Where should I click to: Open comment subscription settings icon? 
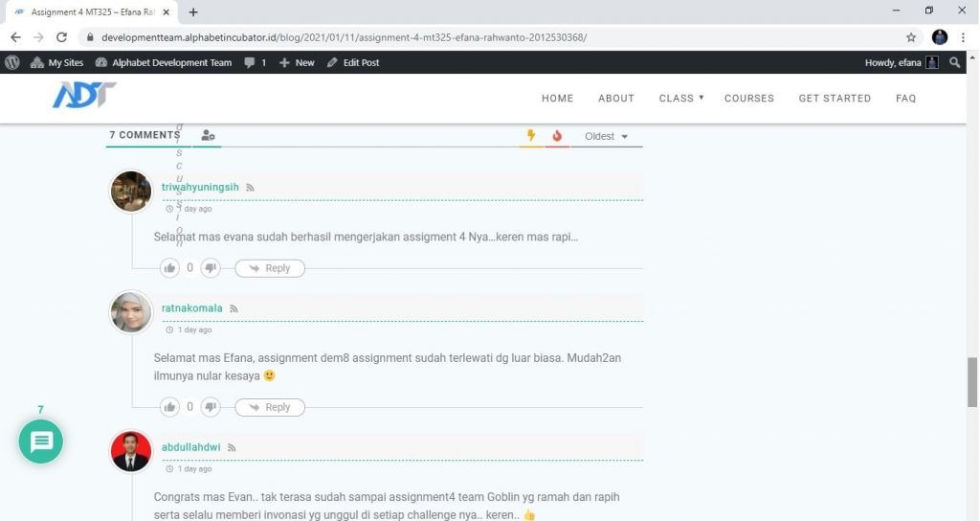click(x=208, y=136)
